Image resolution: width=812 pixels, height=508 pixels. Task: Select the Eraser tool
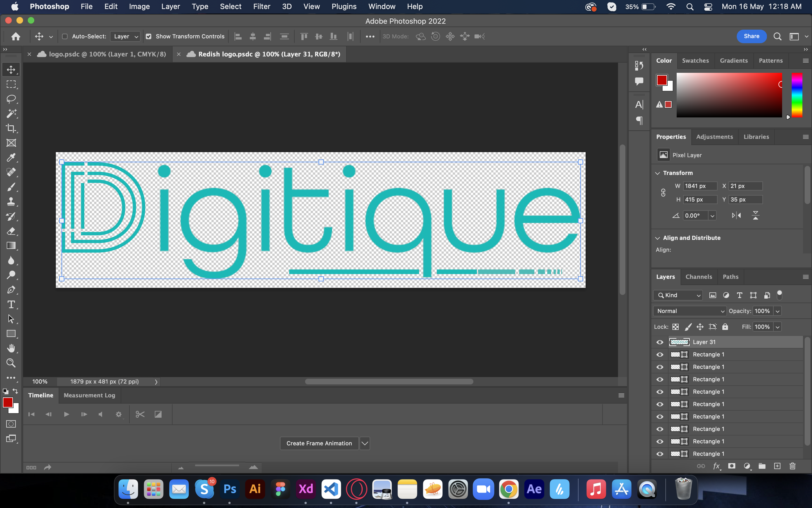11,231
